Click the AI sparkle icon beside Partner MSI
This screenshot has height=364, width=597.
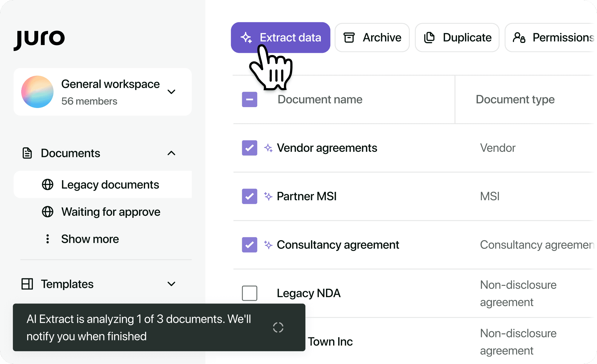coord(268,196)
